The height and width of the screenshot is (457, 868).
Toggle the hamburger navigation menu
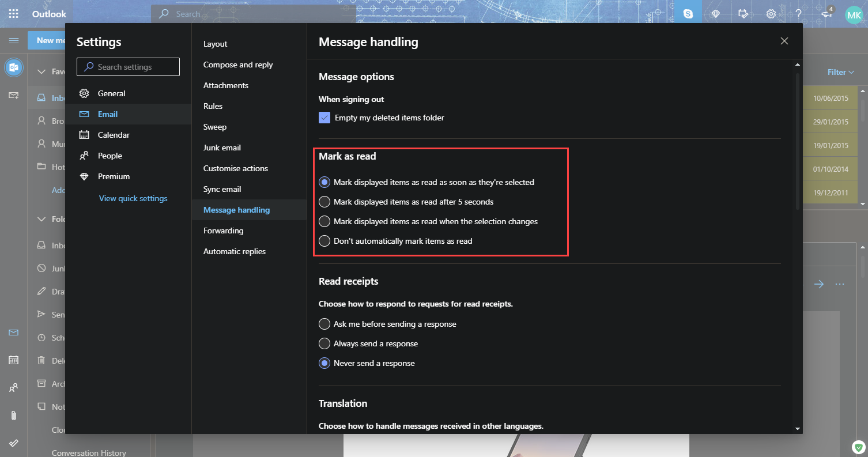coord(14,40)
